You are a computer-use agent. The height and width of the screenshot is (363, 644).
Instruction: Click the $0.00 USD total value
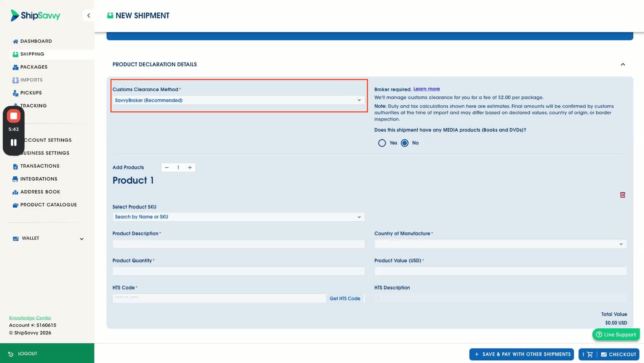click(616, 323)
